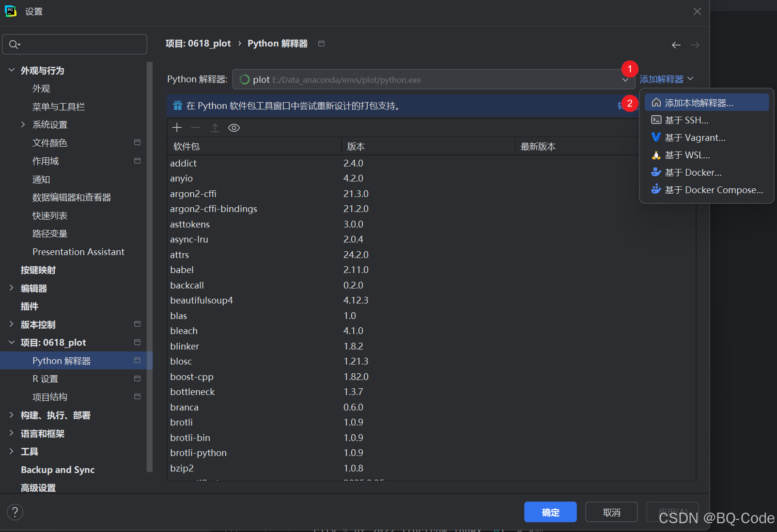Toggle the sync square next to 版本控制
This screenshot has height=532, width=777.
pos(137,324)
